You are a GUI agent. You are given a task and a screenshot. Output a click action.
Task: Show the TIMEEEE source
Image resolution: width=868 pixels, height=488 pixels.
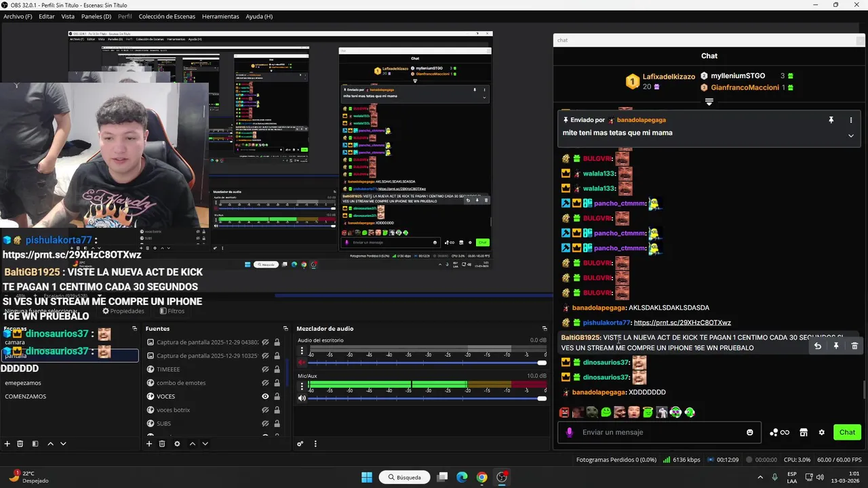pos(265,369)
